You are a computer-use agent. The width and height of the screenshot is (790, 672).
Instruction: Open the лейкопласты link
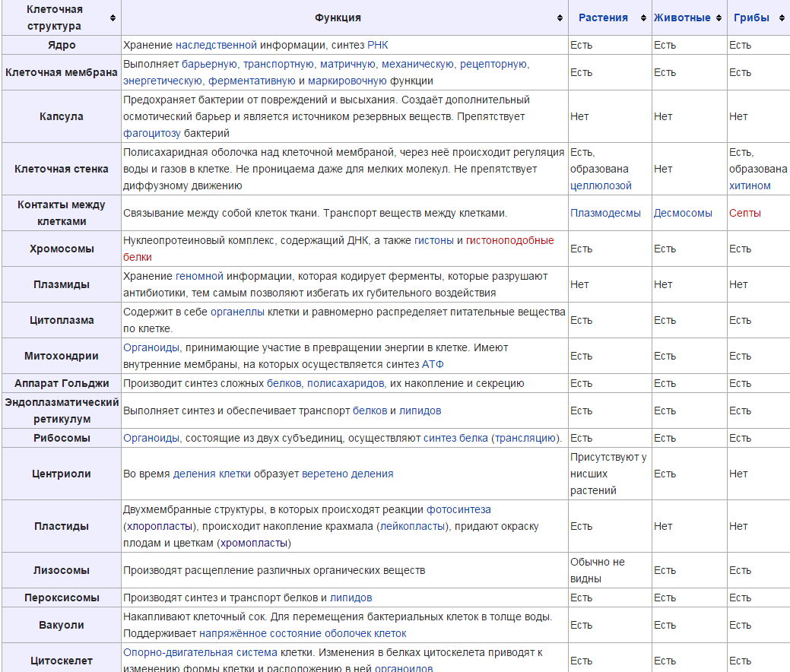tap(413, 526)
